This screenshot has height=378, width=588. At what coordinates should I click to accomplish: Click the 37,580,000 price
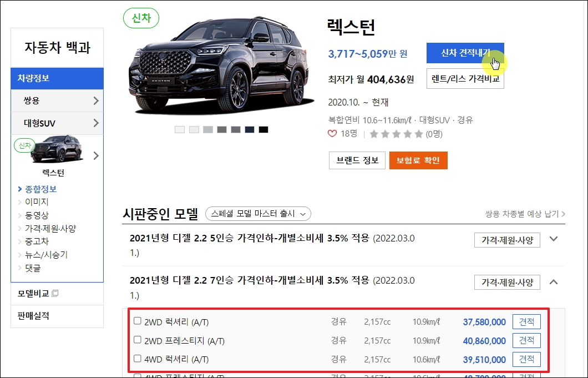pyautogui.click(x=484, y=322)
